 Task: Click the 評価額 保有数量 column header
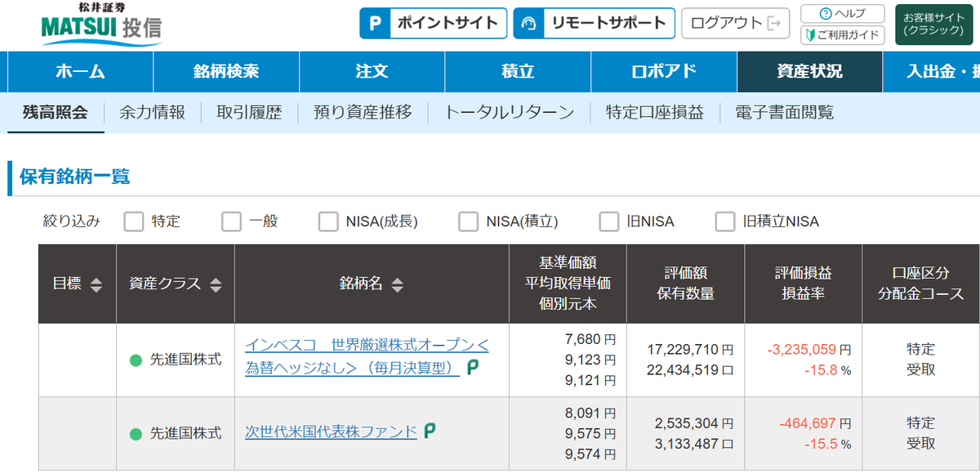pyautogui.click(x=686, y=284)
